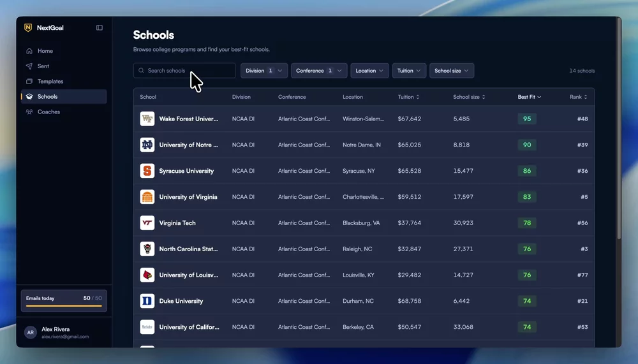The height and width of the screenshot is (364, 638).
Task: Open University of Louisville school name
Action: [x=188, y=275]
